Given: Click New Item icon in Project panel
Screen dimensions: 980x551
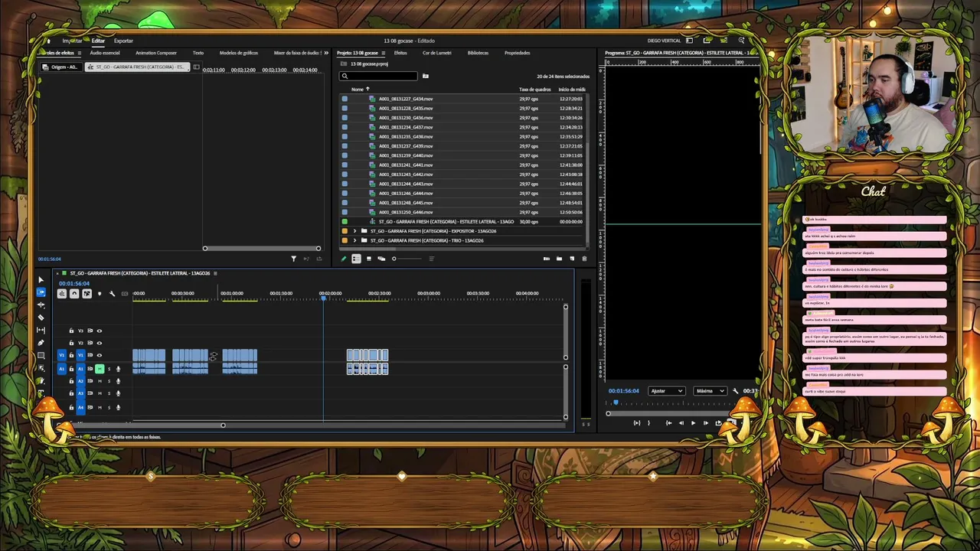Looking at the screenshot, I should coord(572,259).
